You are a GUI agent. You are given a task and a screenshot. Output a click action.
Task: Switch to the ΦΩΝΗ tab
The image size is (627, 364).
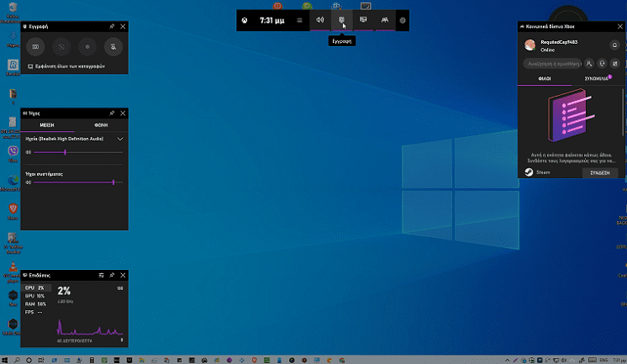point(101,125)
